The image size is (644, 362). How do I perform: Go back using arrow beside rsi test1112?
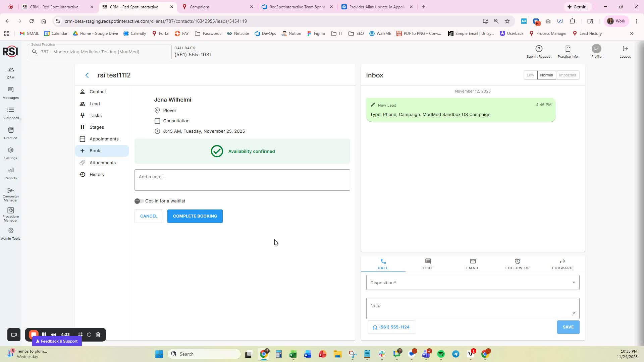tap(87, 75)
